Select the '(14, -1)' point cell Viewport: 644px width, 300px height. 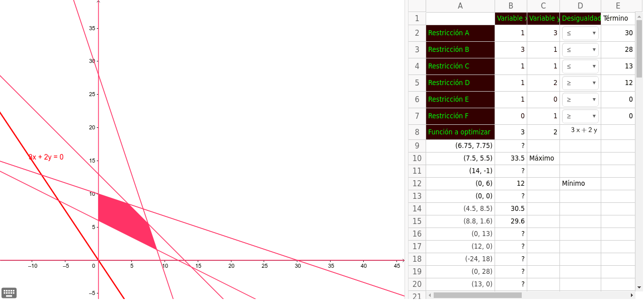460,171
